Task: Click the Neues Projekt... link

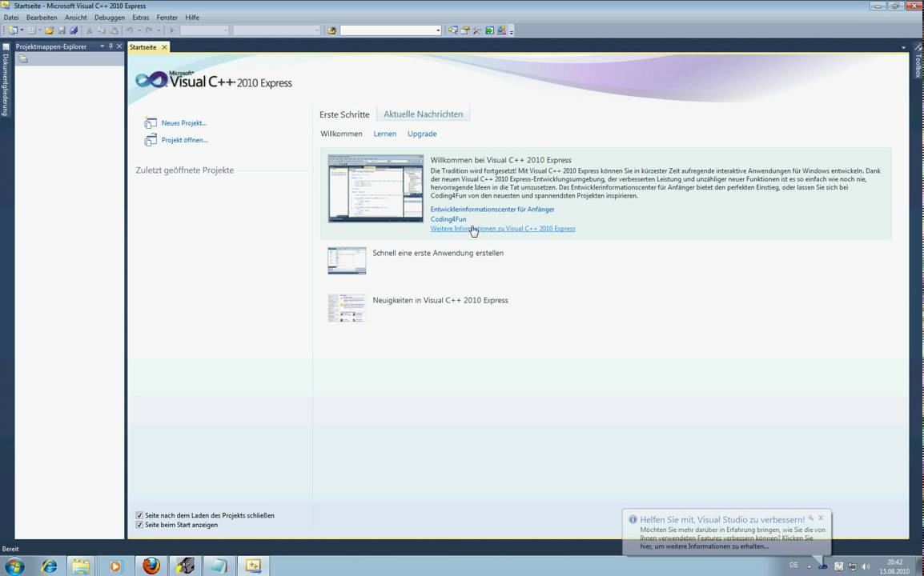Action: point(184,123)
